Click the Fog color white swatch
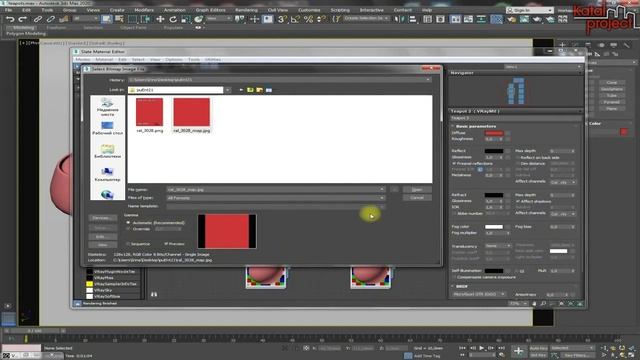 click(x=494, y=227)
